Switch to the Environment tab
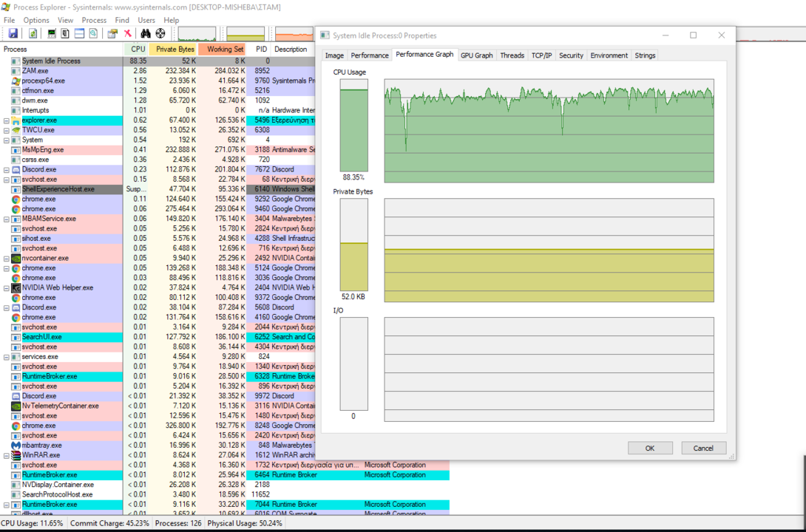 [x=609, y=55]
